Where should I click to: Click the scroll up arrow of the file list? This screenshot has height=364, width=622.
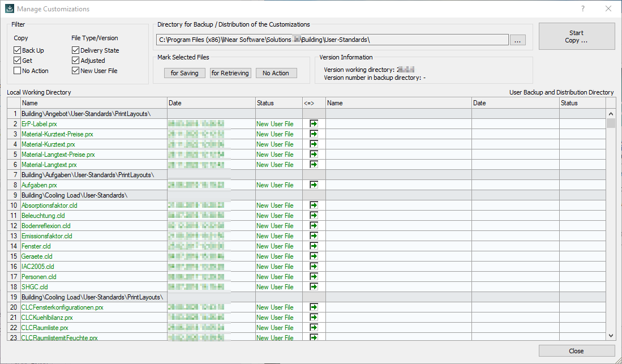[611, 114]
